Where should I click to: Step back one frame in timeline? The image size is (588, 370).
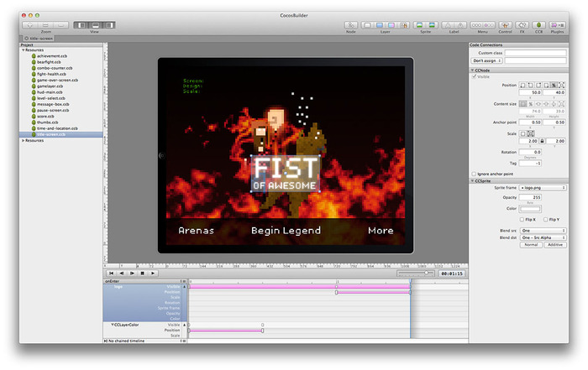(x=122, y=274)
